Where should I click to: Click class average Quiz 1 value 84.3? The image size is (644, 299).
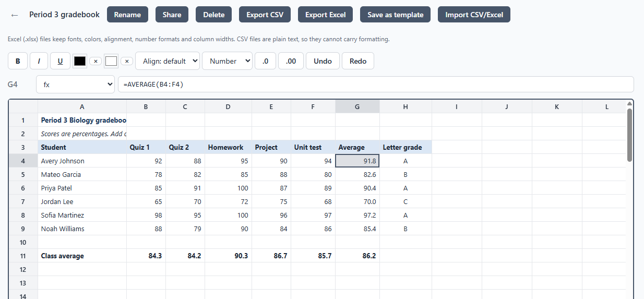(146, 256)
